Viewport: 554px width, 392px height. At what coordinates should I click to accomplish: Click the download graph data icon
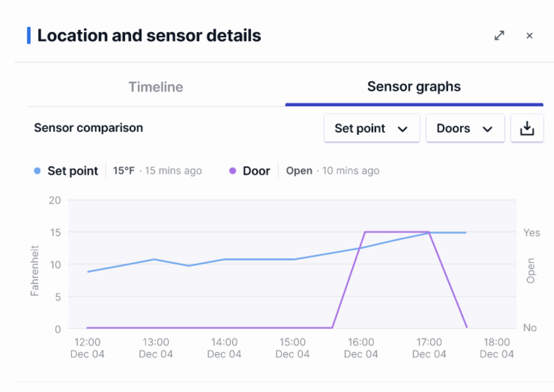point(527,128)
